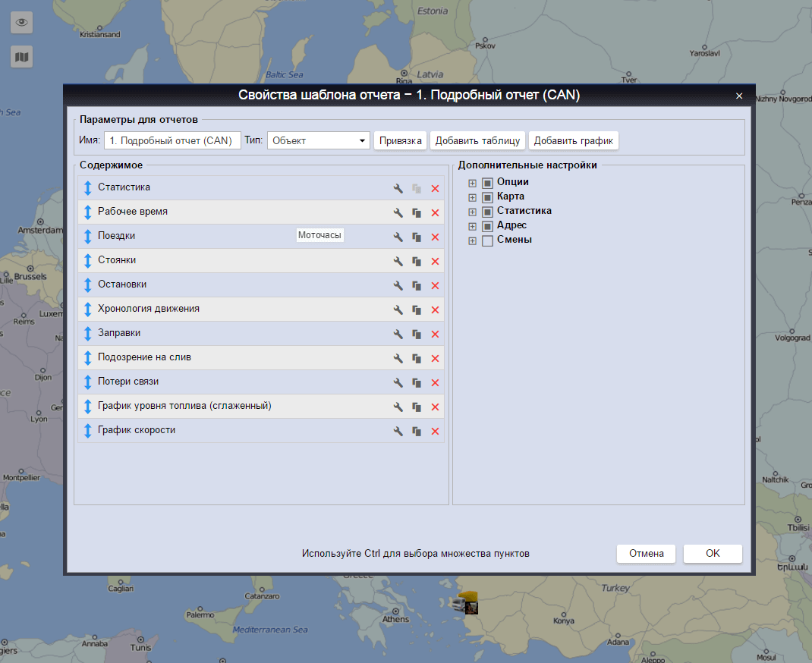Remove График скорости from contents
The height and width of the screenshot is (663, 812).
point(435,432)
